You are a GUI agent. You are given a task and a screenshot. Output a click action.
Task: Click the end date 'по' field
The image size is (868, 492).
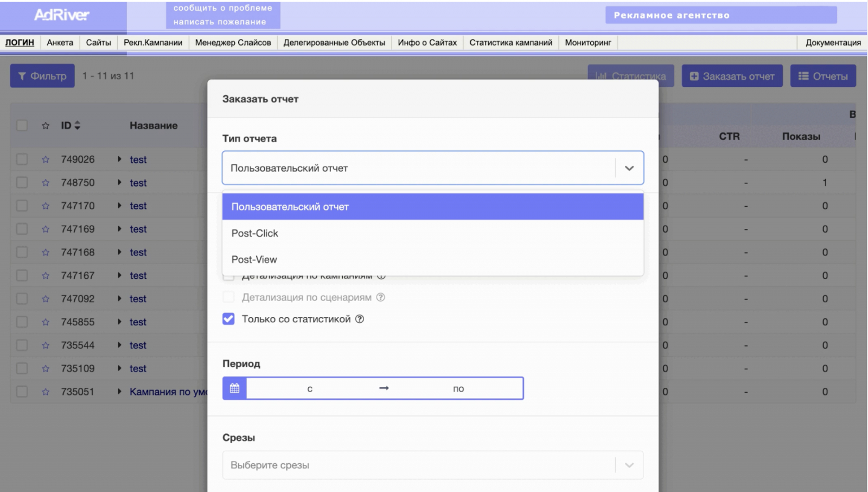coord(458,388)
